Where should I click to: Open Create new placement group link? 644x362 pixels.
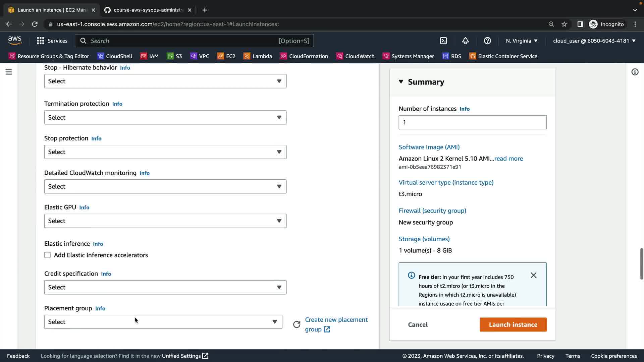coord(336,320)
